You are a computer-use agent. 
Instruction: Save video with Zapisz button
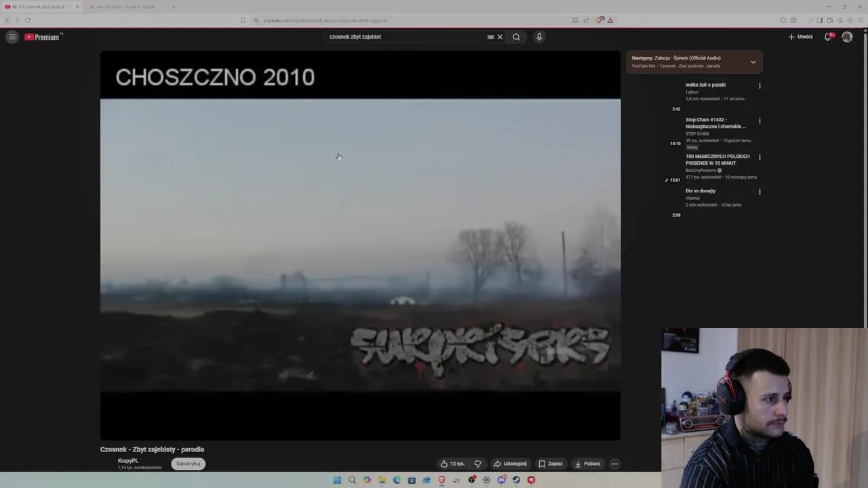coord(551,464)
